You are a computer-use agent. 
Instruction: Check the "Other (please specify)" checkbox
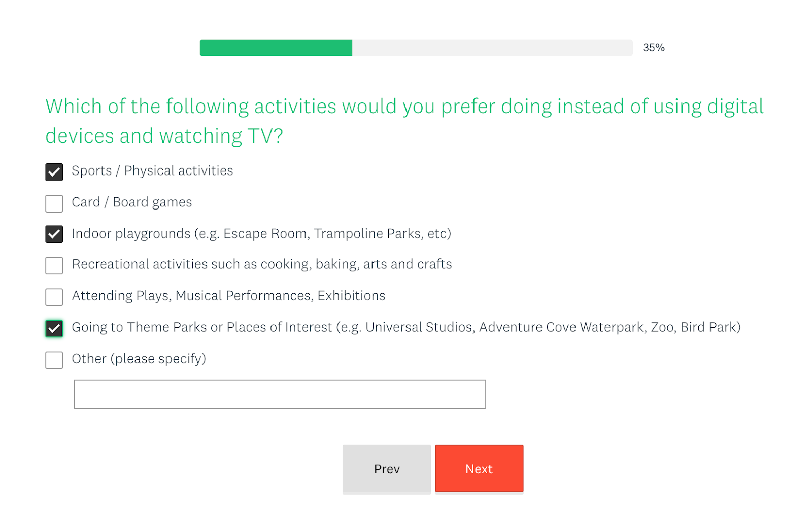[x=54, y=360]
